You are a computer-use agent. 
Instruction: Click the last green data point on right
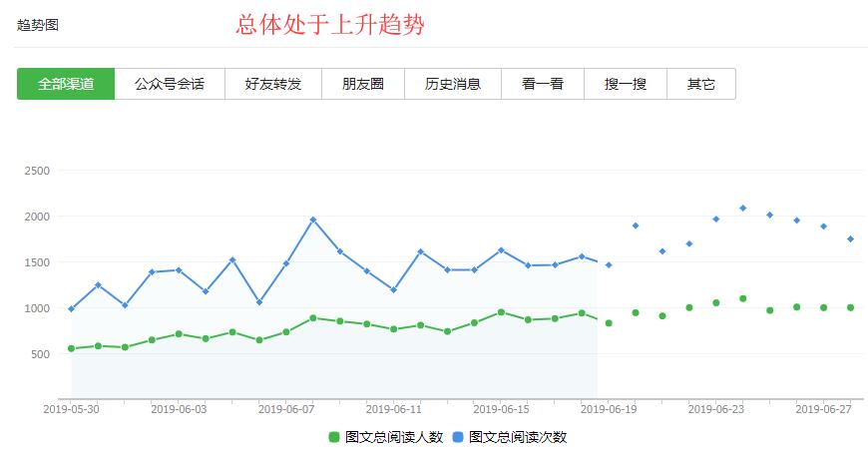click(850, 307)
